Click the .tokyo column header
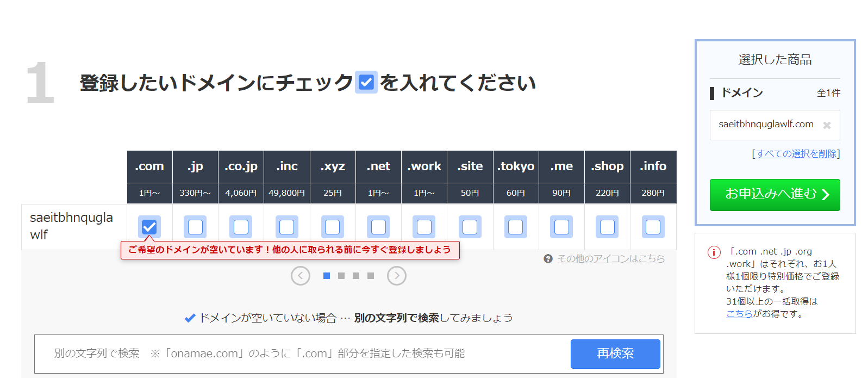 516,166
